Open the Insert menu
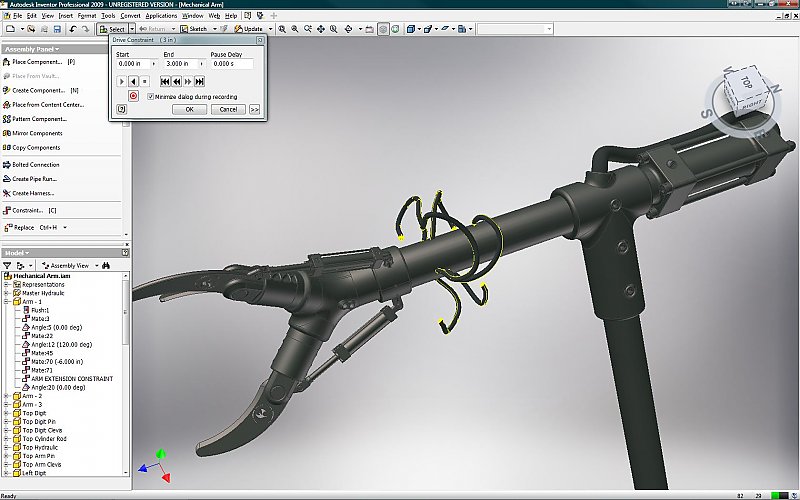The height and width of the screenshot is (500, 800). point(65,16)
